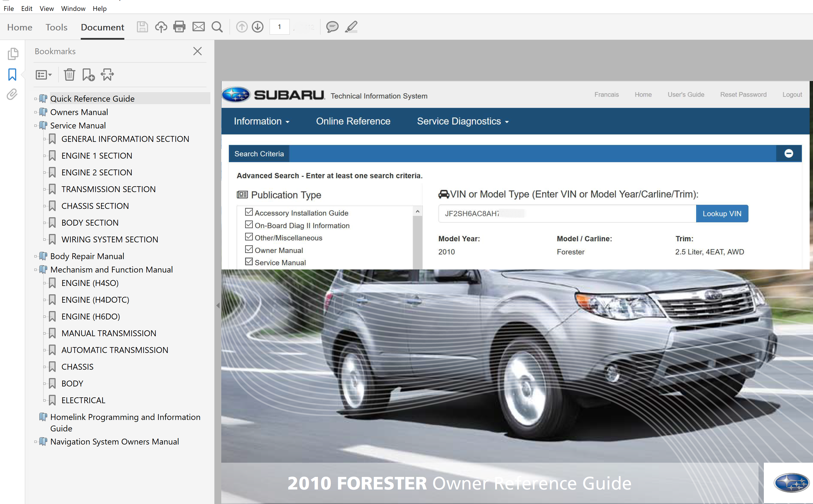Open the Find search magnifier tool
Screen dimensions: 813x504
coord(217,27)
